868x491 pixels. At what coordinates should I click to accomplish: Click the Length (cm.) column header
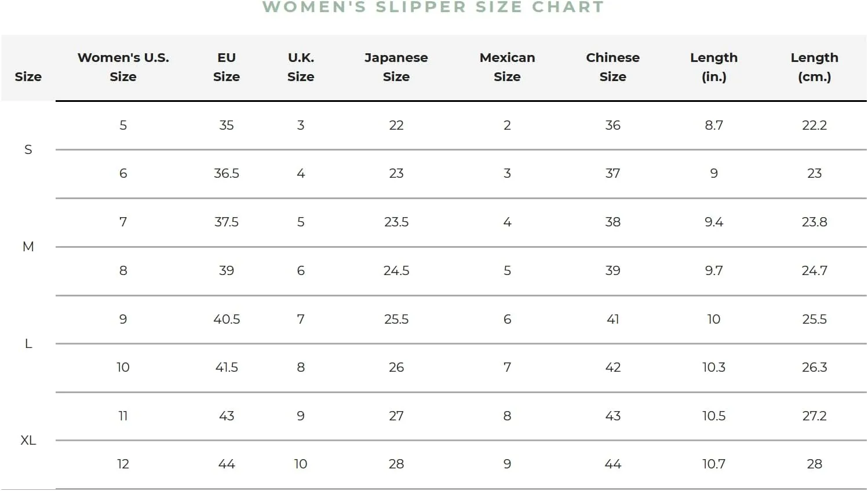(814, 67)
